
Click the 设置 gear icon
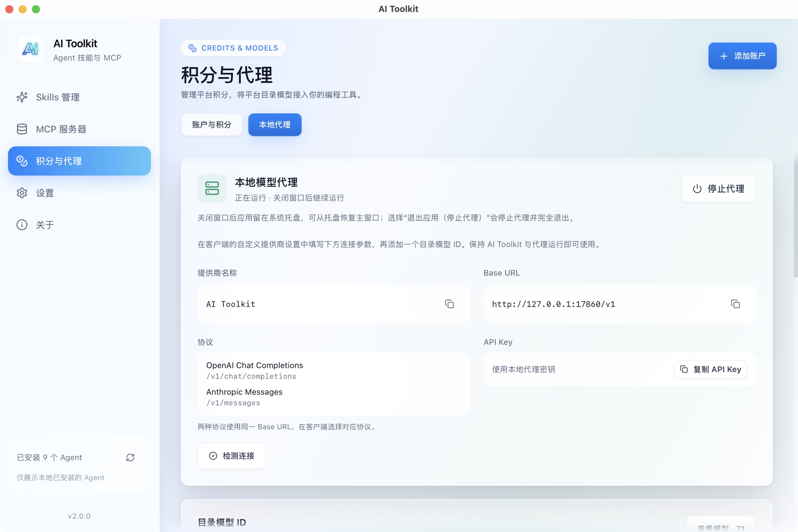tap(22, 193)
